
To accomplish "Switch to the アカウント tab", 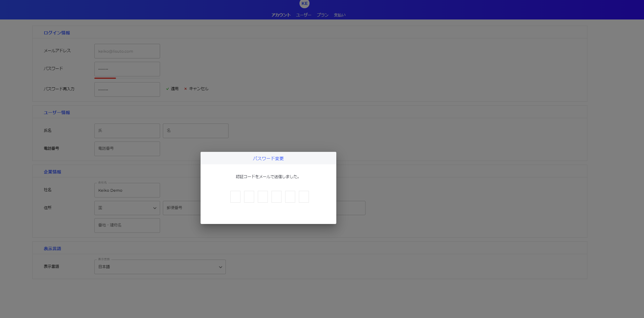I will coord(281,15).
